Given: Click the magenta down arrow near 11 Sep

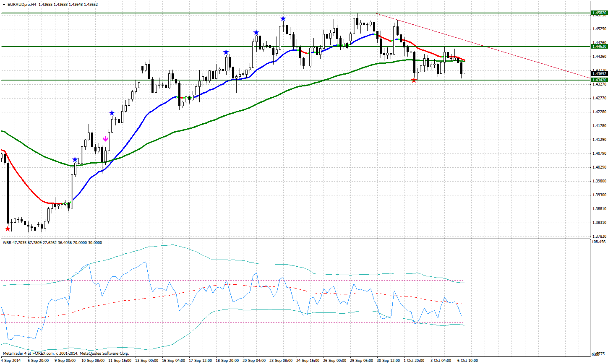Looking at the screenshot, I should click(105, 138).
